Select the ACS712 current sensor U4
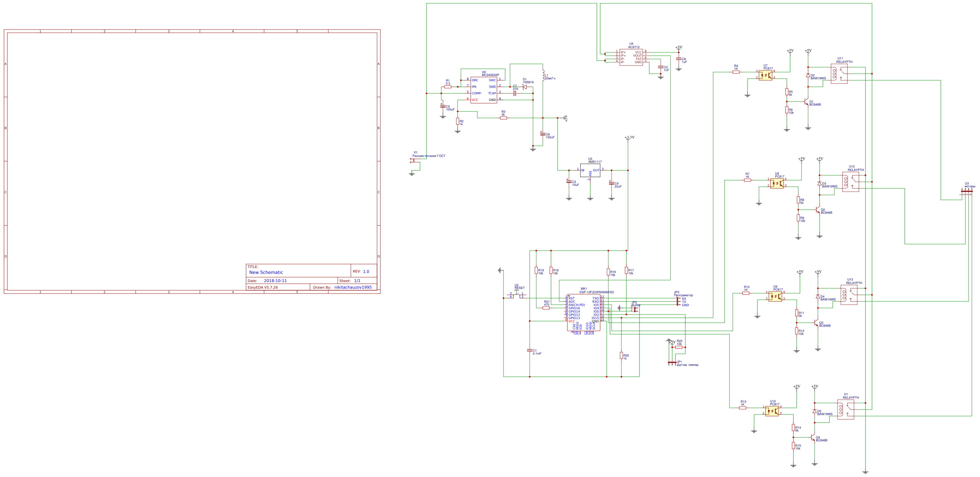This screenshot has width=980, height=477. tap(631, 57)
